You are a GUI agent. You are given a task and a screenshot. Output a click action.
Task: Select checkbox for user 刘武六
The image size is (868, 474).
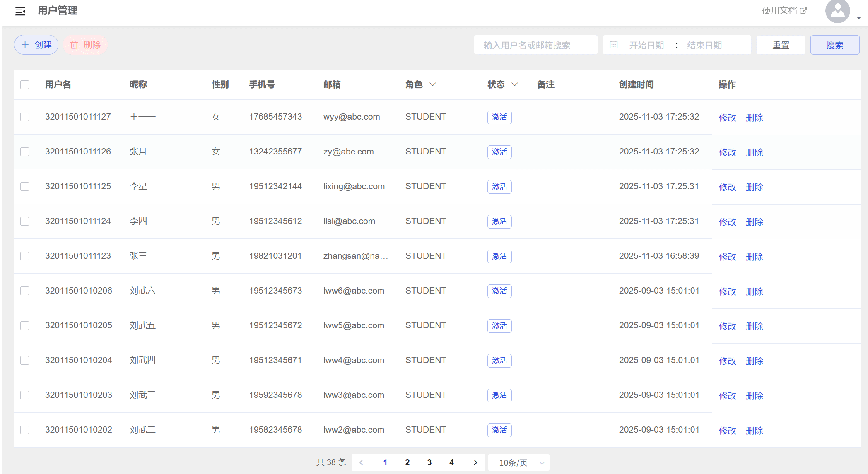pos(25,291)
